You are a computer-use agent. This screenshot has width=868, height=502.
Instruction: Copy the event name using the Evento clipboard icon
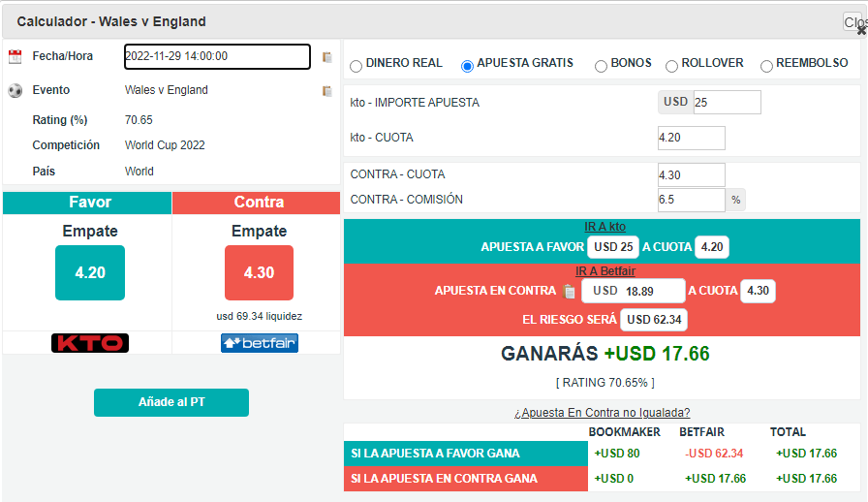click(327, 91)
